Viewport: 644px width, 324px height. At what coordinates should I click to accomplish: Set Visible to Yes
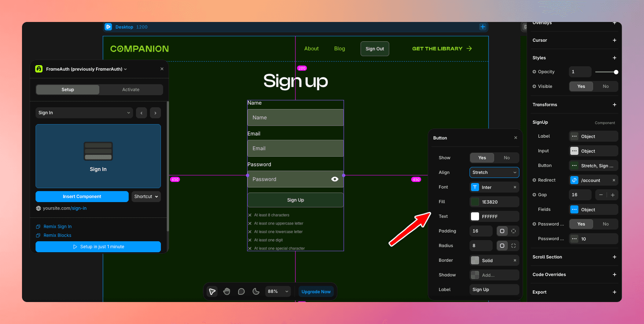pyautogui.click(x=581, y=86)
